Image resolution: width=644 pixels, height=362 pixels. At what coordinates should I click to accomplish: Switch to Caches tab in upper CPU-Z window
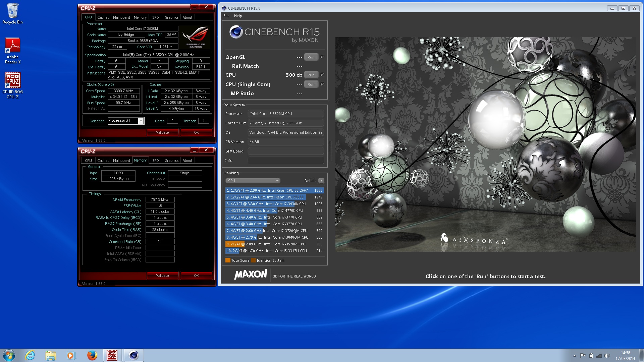click(103, 17)
